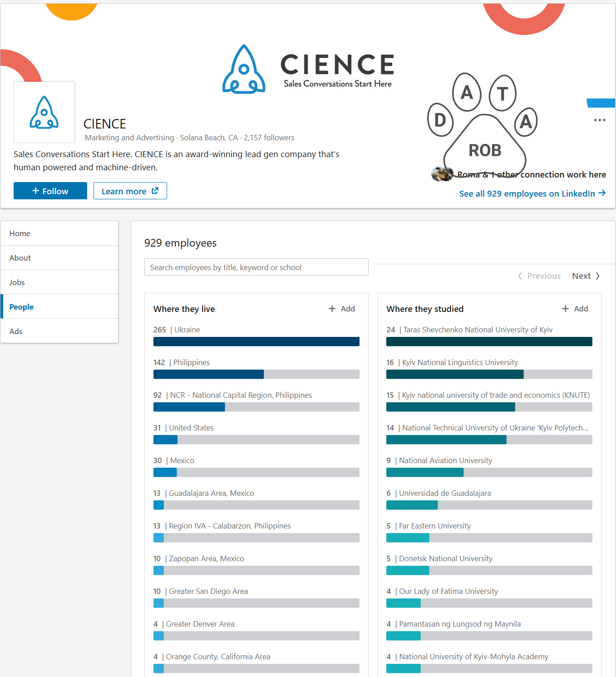
Task: Switch to the Jobs section
Action: click(17, 282)
